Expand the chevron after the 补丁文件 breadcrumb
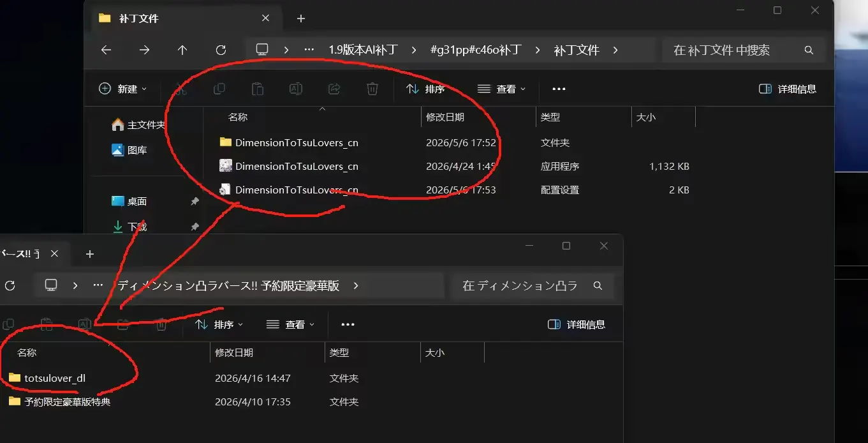The image size is (868, 443). coord(615,50)
